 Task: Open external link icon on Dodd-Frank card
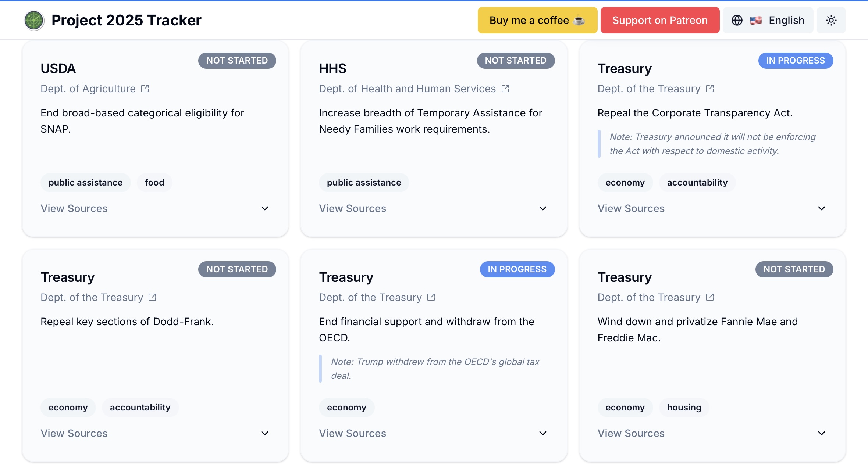pyautogui.click(x=152, y=297)
